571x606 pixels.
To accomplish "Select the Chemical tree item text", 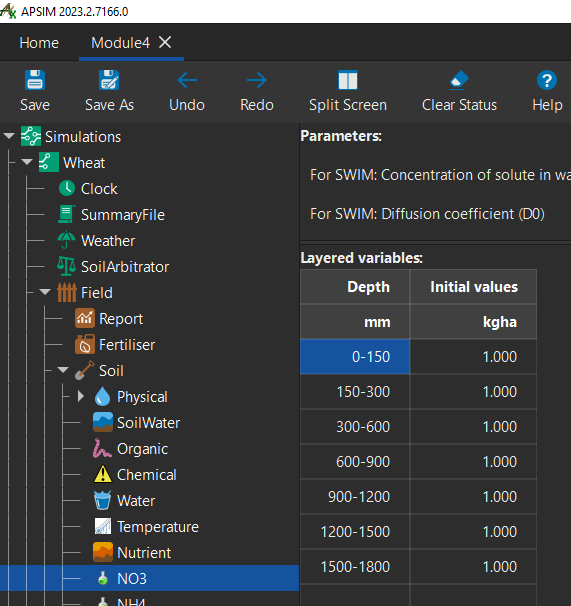I will [147, 475].
